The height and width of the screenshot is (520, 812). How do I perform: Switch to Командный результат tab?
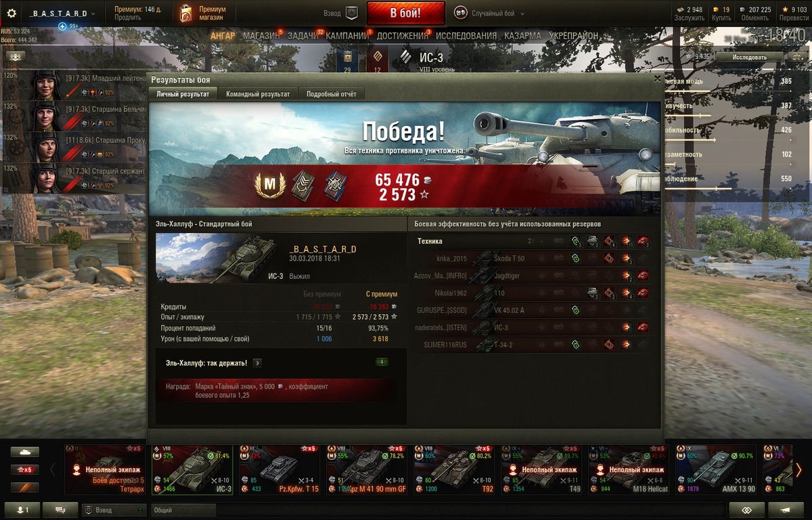pos(258,94)
